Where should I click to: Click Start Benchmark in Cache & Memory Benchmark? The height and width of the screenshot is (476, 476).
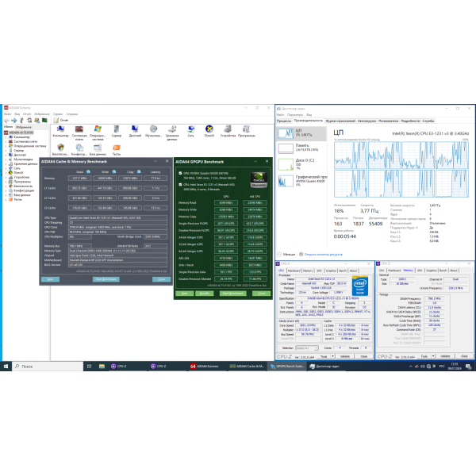(106, 279)
